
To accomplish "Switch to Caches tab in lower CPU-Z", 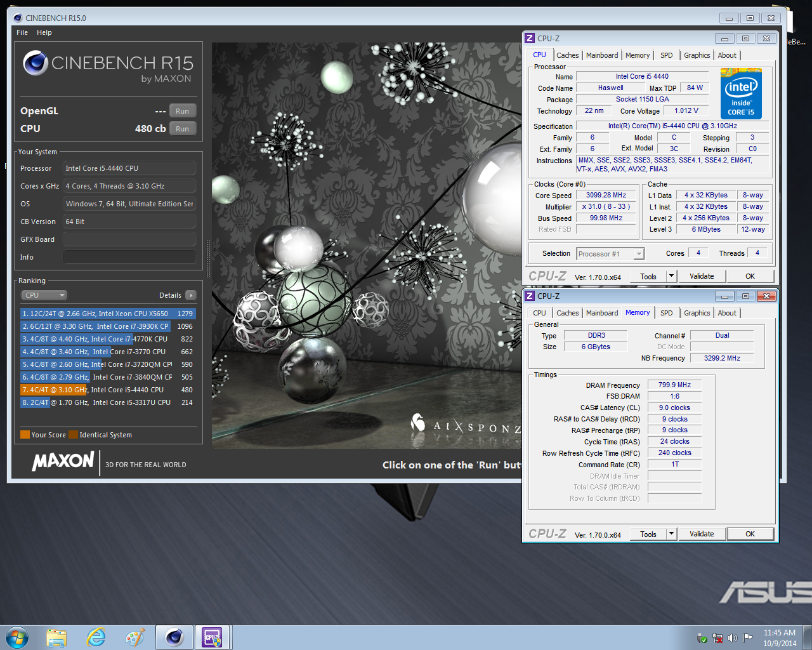I will (x=568, y=313).
